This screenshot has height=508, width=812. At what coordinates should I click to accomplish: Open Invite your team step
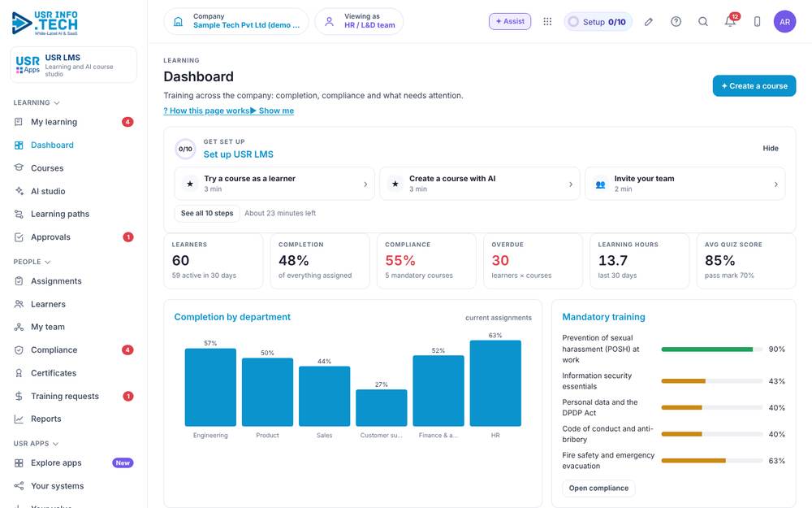(685, 184)
